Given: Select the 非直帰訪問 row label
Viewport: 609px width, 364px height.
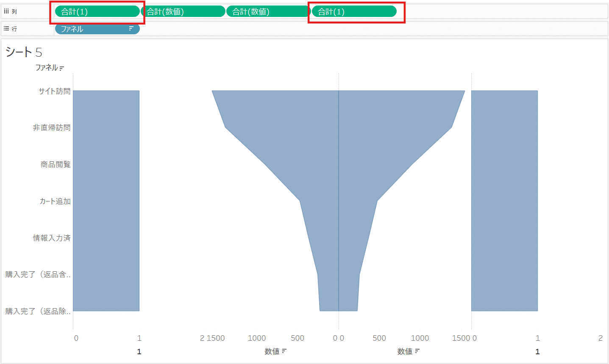Looking at the screenshot, I should pyautogui.click(x=52, y=127).
